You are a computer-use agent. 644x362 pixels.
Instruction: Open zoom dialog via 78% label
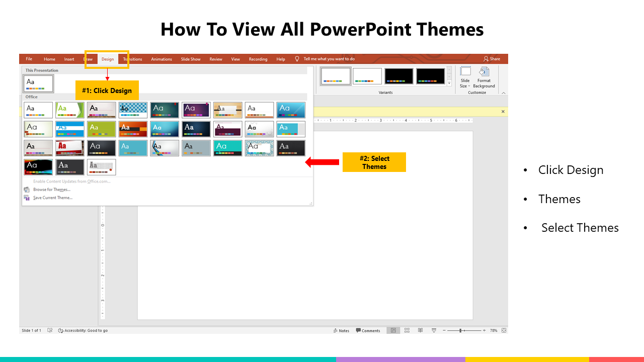(494, 330)
